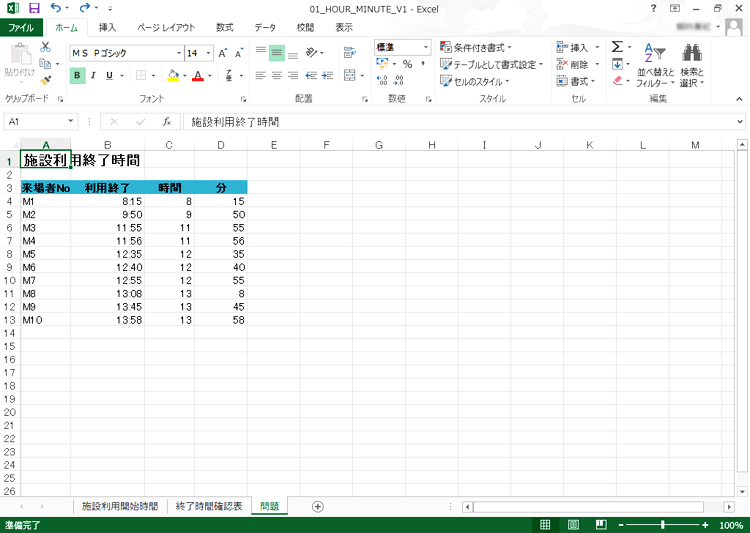Image resolution: width=750 pixels, height=533 pixels.
Task: Save the workbook with the floppy icon
Action: coord(34,8)
